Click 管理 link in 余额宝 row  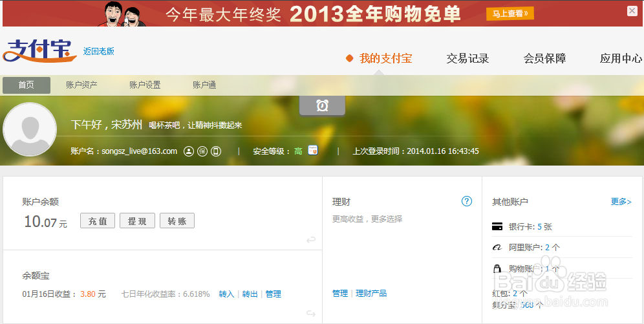click(x=273, y=294)
